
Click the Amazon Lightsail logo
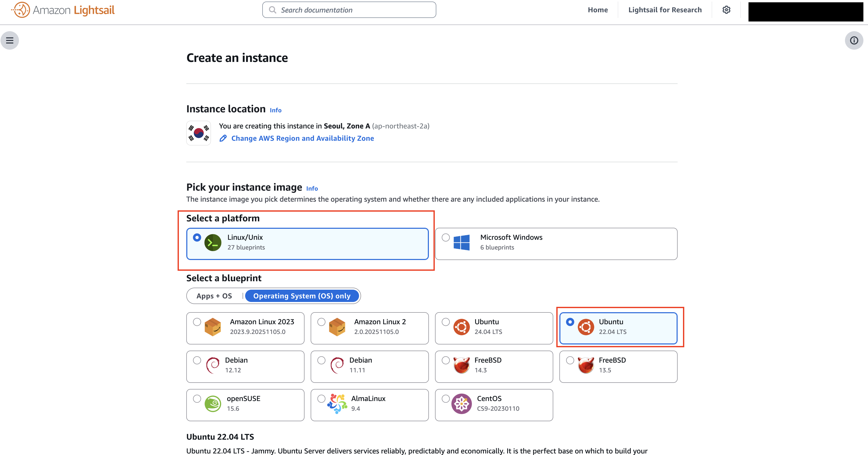coord(63,10)
